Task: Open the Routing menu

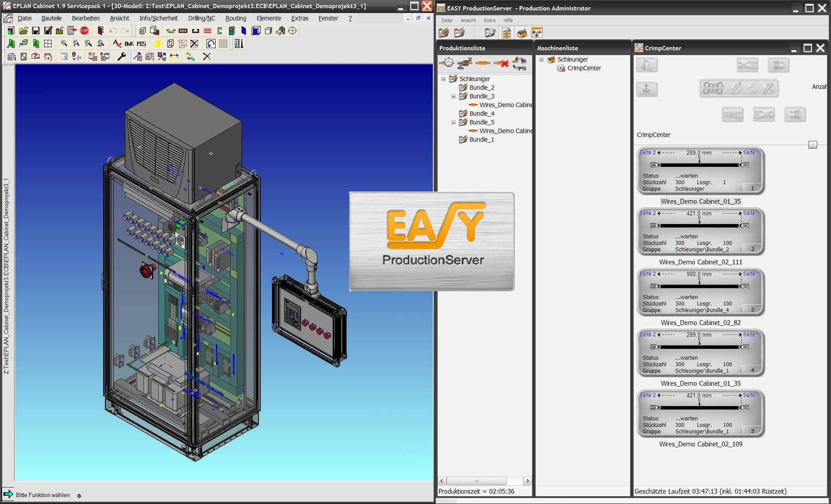Action: point(236,18)
